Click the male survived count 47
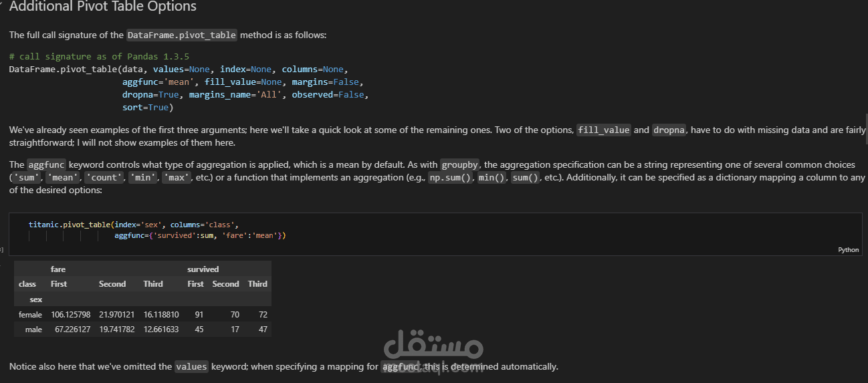 [263, 330]
